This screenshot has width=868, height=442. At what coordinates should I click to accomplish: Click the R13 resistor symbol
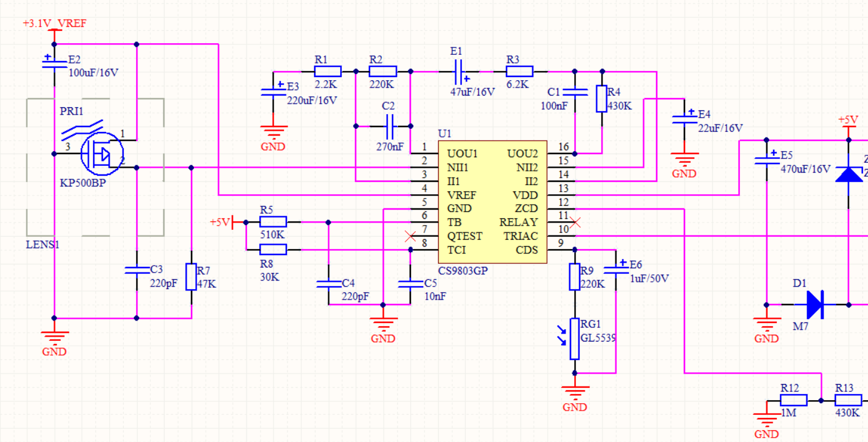848,400
